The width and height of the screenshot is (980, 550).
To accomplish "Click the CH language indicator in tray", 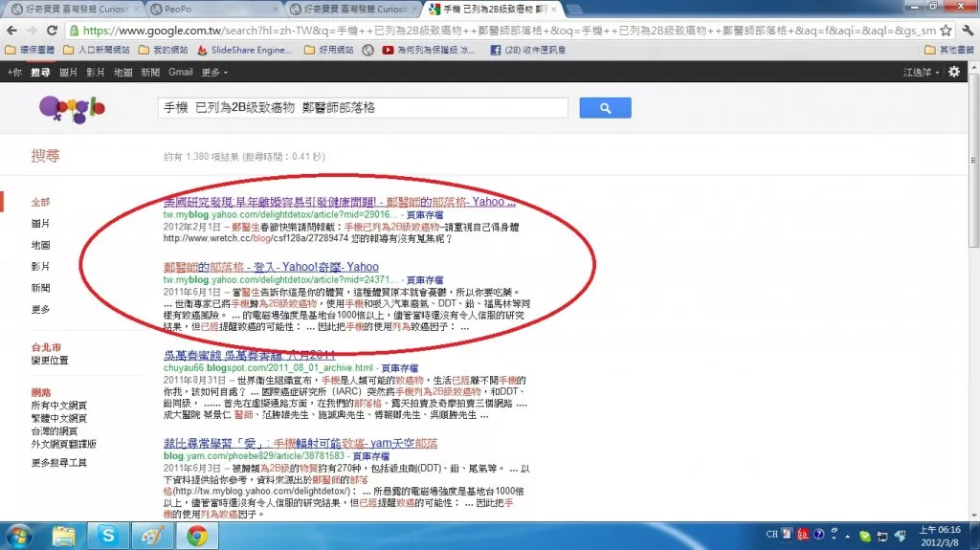I will click(x=772, y=535).
